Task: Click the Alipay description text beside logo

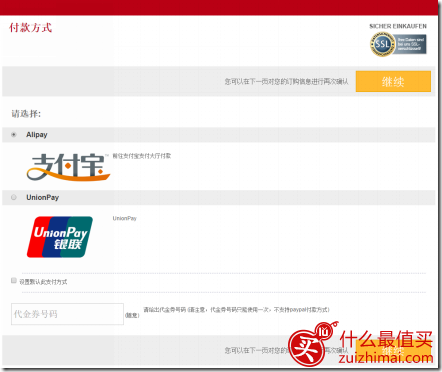Action: (142, 156)
